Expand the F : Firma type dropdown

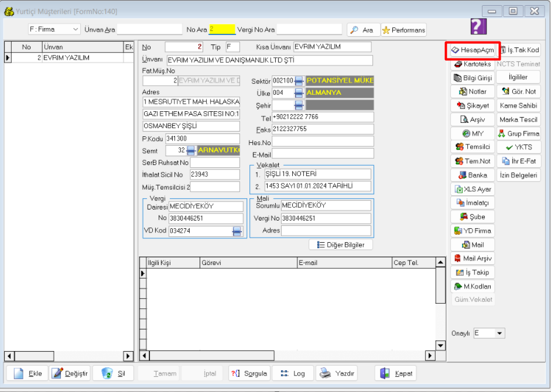point(76,29)
